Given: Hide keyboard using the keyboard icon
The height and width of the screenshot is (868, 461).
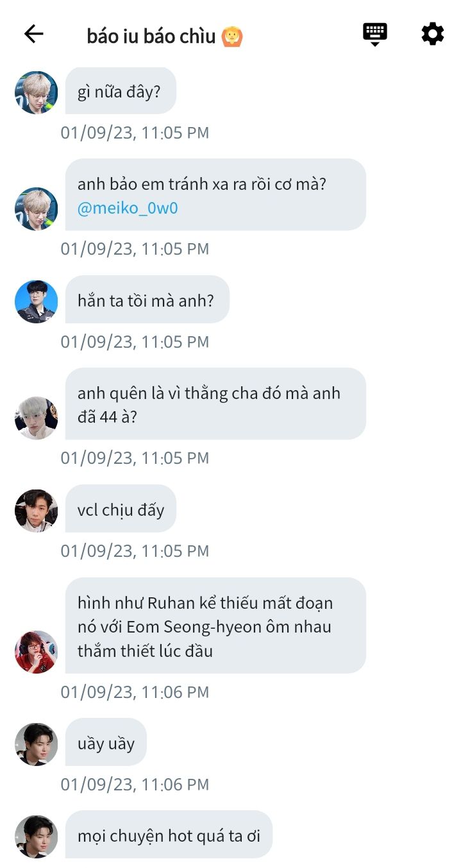Looking at the screenshot, I should tap(375, 34).
